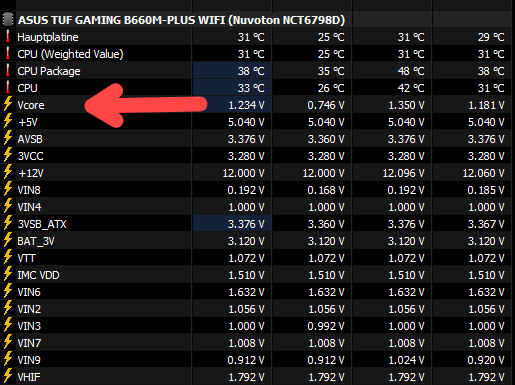This screenshot has height=385, width=515.
Task: Click the Hauptplatine average value 29 °C
Action: tap(491, 37)
